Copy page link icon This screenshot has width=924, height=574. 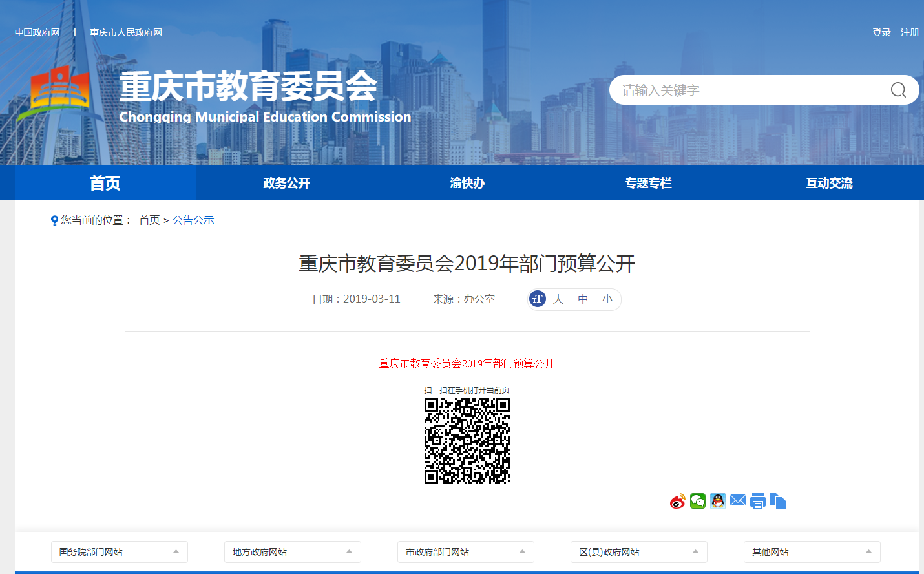[x=778, y=501]
